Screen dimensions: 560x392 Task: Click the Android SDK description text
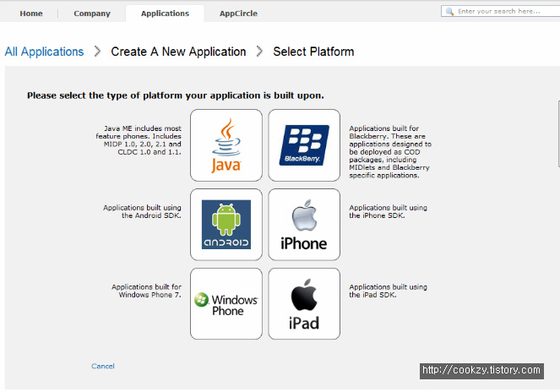(142, 211)
